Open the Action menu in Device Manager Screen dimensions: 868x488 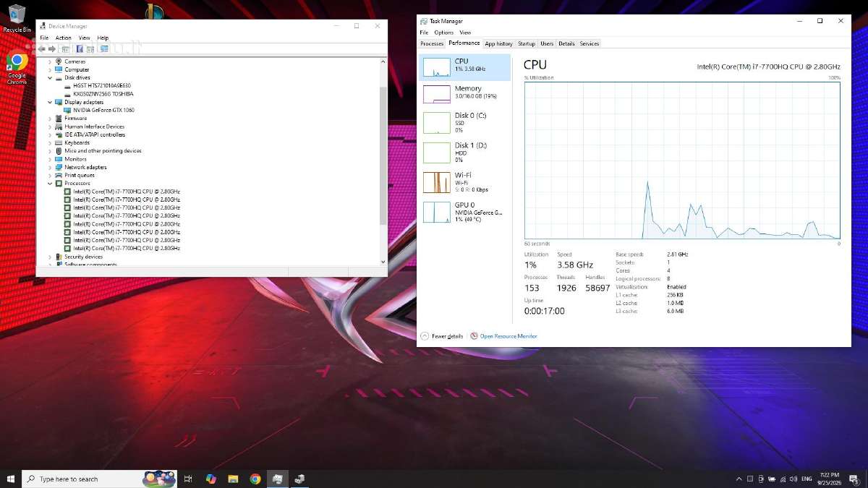[x=64, y=38]
